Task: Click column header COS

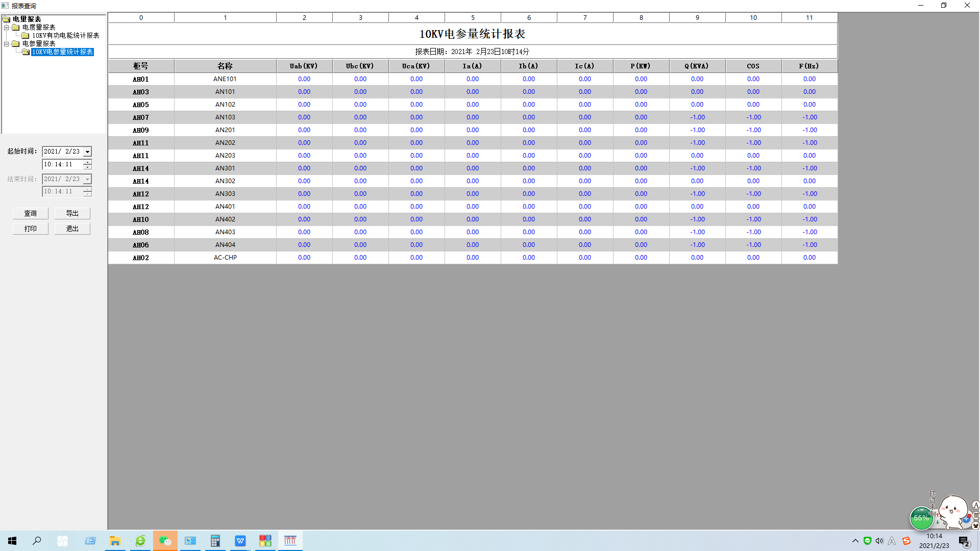Action: [x=753, y=66]
